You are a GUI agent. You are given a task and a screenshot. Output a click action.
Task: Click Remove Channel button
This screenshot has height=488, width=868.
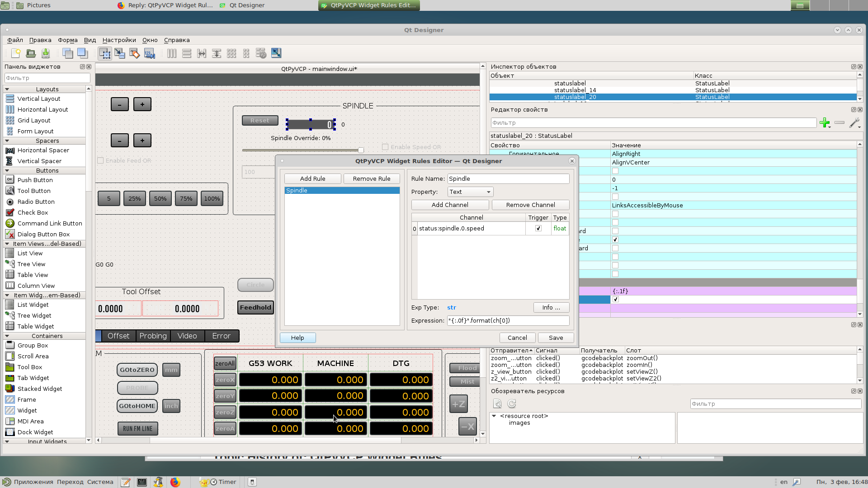(530, 205)
